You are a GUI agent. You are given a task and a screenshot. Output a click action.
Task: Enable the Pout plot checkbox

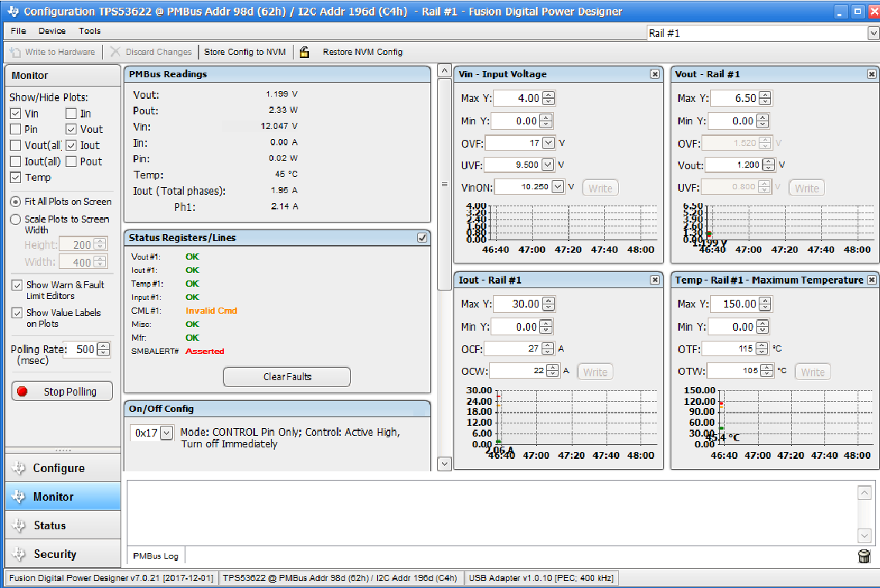point(71,161)
